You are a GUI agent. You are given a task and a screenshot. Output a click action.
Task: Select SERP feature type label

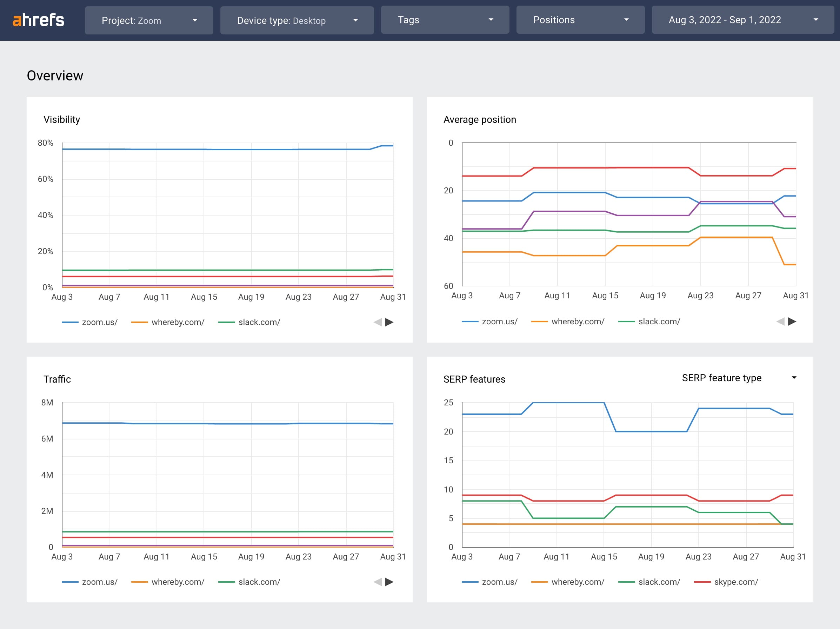pyautogui.click(x=721, y=378)
